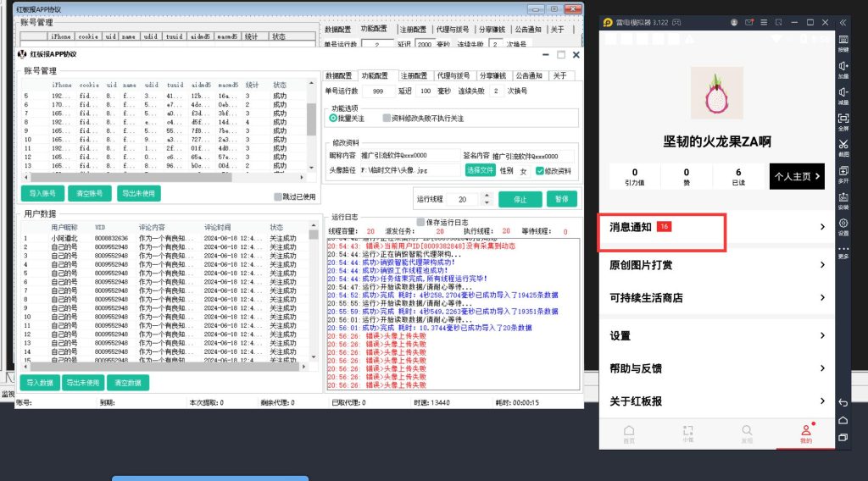Click the 选择文件 button

pyautogui.click(x=480, y=170)
